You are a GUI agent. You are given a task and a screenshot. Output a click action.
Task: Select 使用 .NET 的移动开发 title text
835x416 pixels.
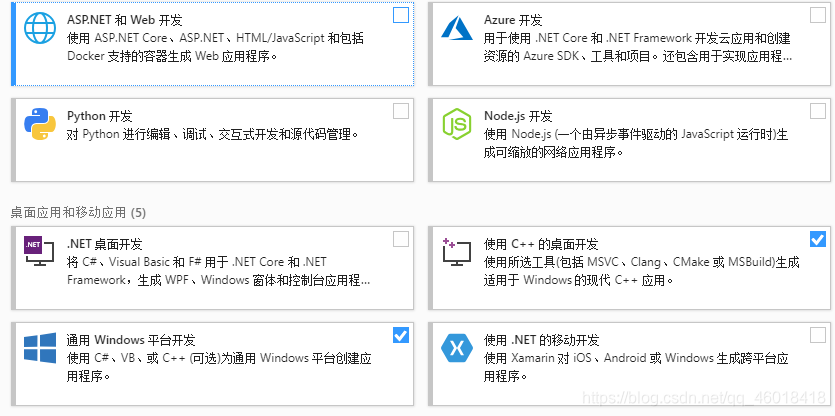point(542,340)
